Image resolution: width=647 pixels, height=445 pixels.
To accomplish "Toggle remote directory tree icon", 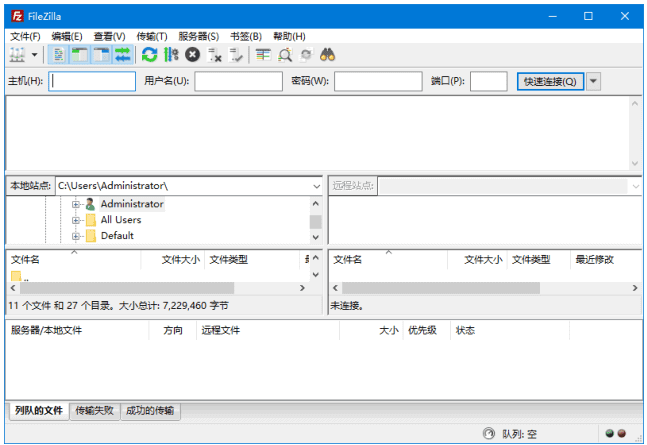I will (102, 55).
